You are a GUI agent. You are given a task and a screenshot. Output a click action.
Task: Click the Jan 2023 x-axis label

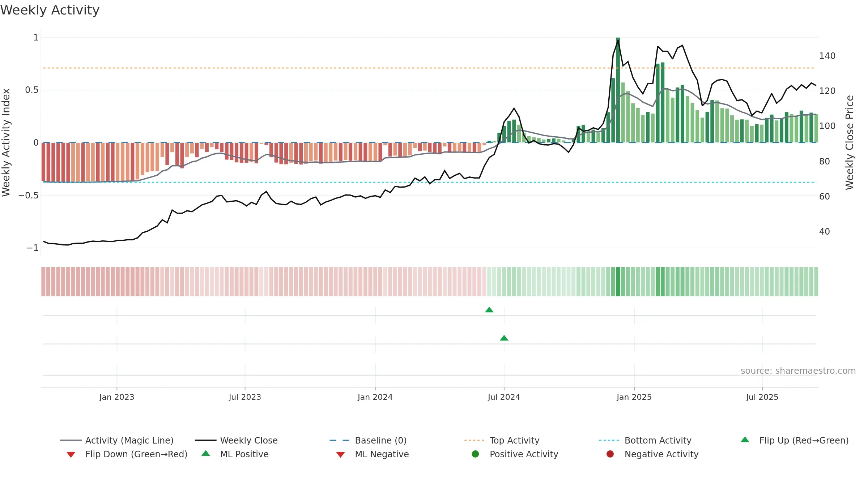click(117, 397)
